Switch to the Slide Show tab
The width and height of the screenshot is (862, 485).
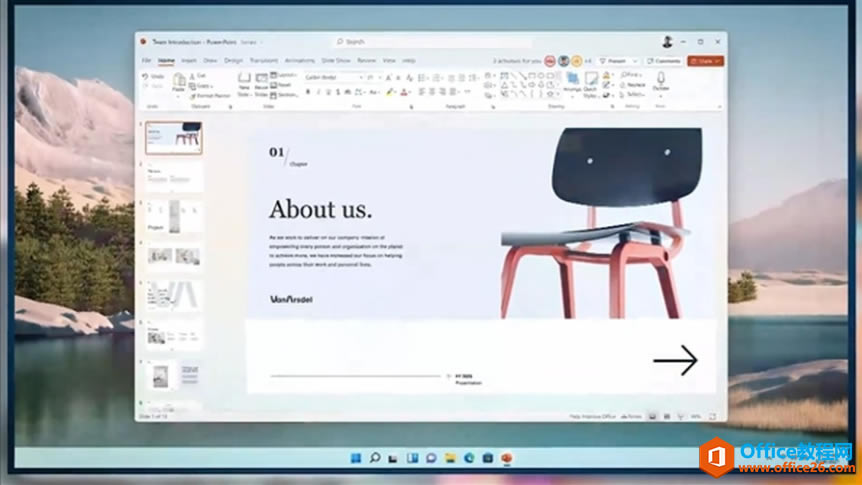click(336, 60)
